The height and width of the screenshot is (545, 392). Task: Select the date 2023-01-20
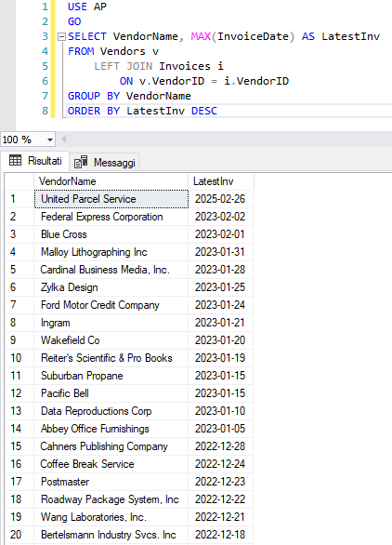tap(220, 340)
